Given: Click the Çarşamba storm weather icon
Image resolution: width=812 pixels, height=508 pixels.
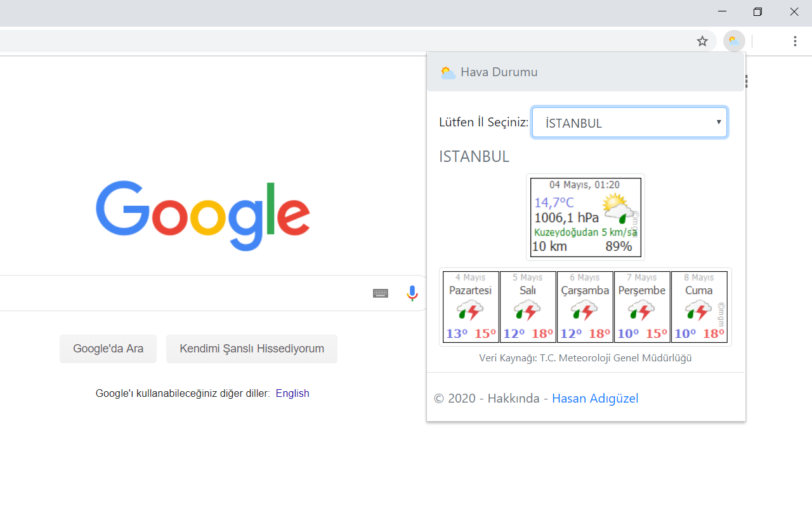Looking at the screenshot, I should point(585,311).
